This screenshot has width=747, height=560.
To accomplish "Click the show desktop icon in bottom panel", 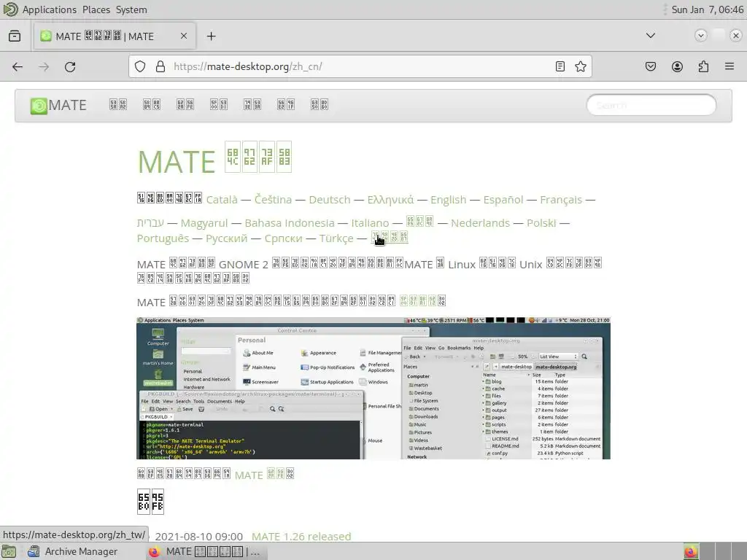I will tap(9, 551).
